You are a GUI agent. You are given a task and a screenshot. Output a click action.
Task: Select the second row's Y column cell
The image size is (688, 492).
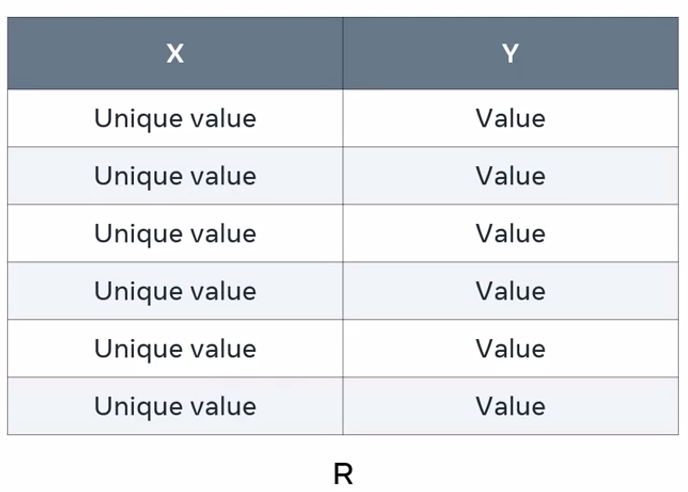coord(510,176)
